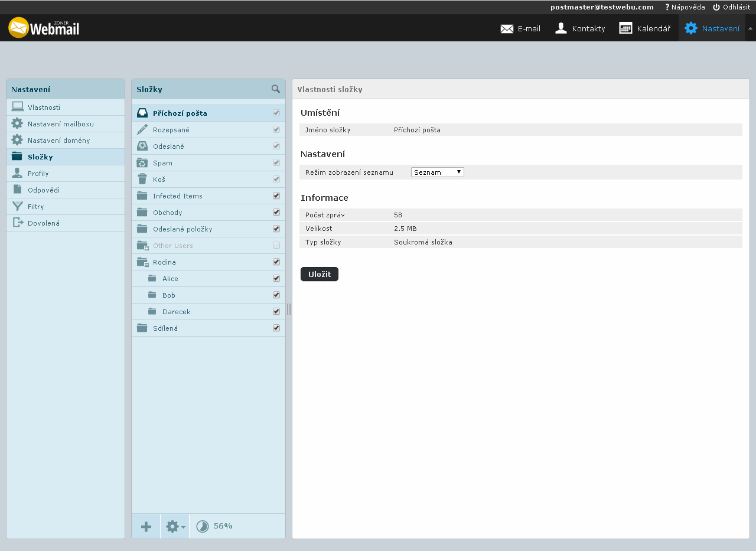Image resolution: width=756 pixels, height=551 pixels.
Task: Uncheck the Infected Items folder checkbox
Action: tap(276, 195)
